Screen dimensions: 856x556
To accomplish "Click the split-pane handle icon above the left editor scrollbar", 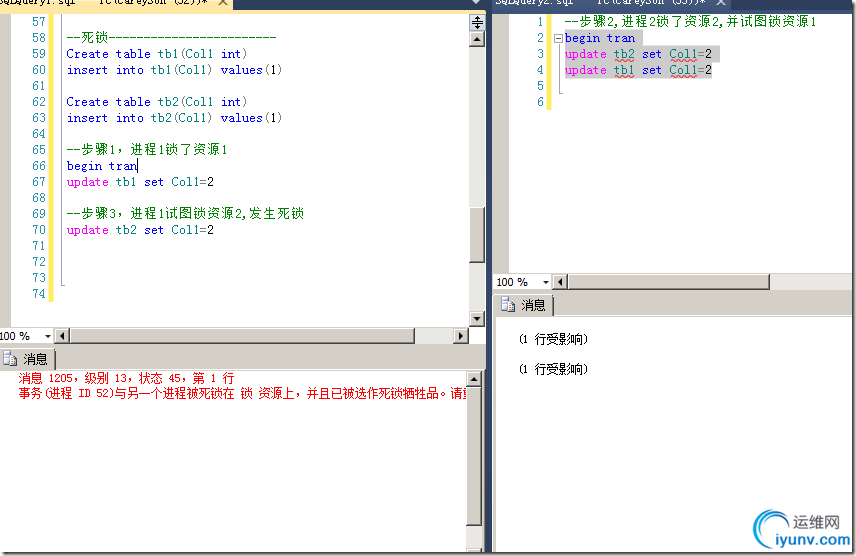I will [x=477, y=22].
